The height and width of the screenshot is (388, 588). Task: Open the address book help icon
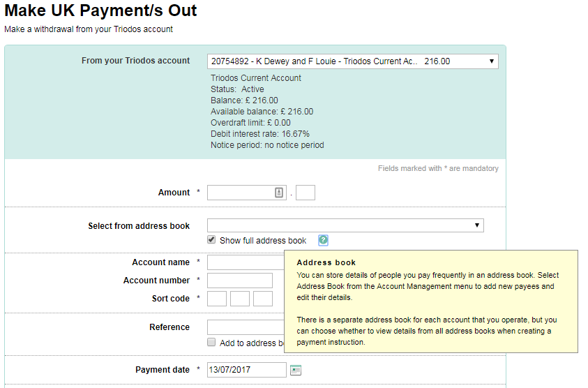click(323, 240)
